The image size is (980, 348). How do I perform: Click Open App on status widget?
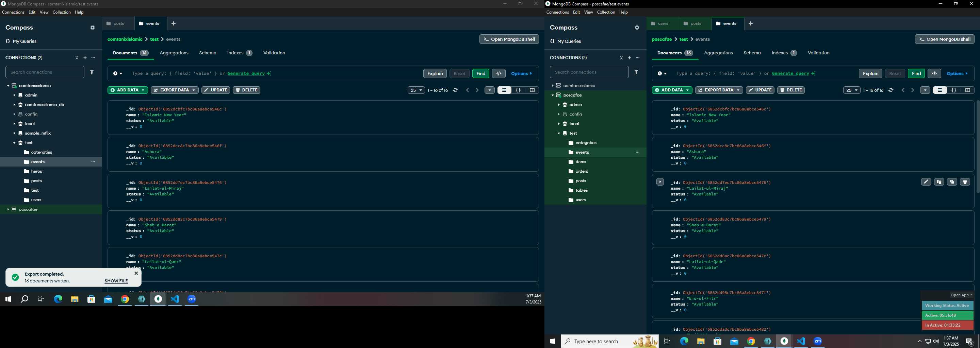pyautogui.click(x=961, y=295)
